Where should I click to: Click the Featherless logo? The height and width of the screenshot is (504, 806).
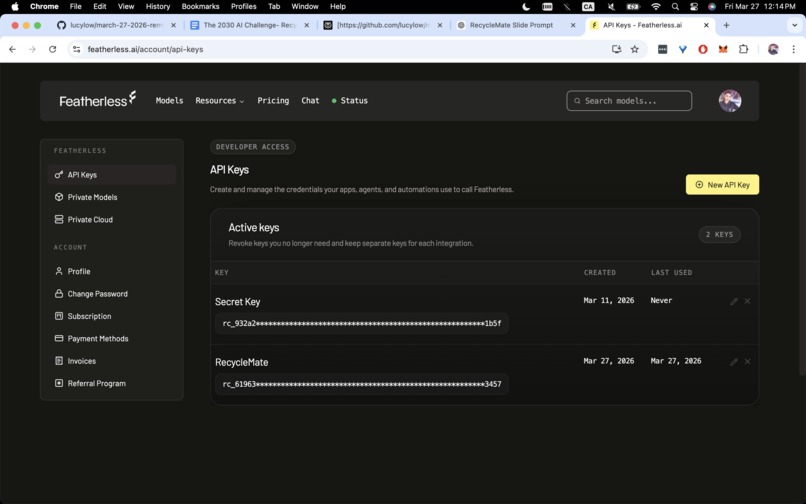[x=98, y=100]
